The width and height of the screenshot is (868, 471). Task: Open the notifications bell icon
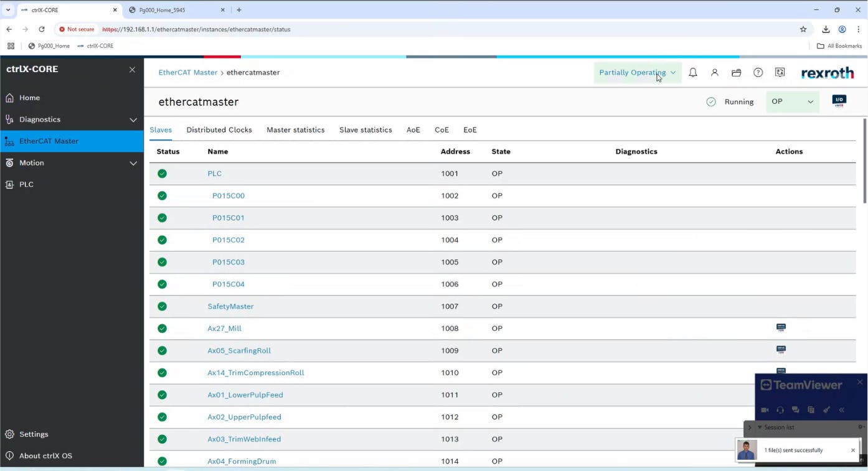click(x=692, y=73)
